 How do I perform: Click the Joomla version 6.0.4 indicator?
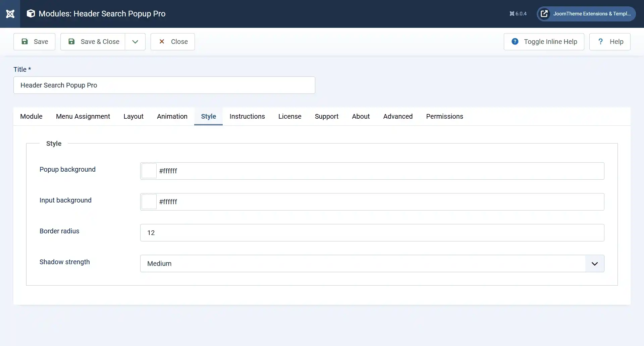point(518,14)
